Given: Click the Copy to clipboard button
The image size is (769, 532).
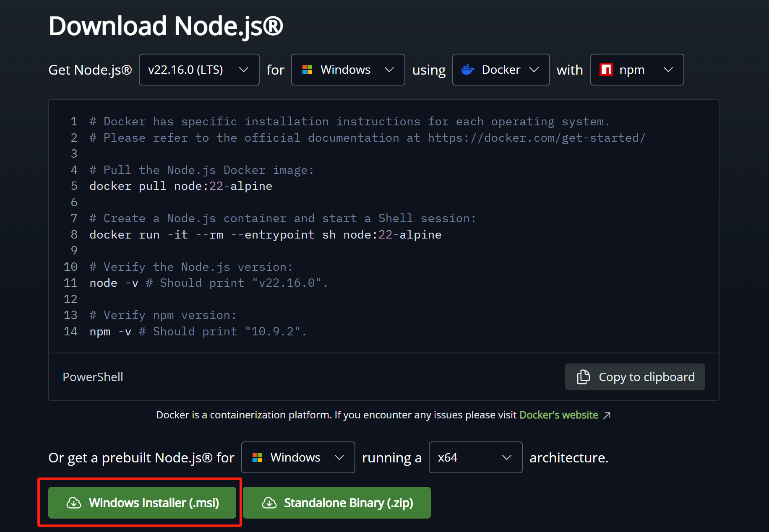Looking at the screenshot, I should (635, 377).
